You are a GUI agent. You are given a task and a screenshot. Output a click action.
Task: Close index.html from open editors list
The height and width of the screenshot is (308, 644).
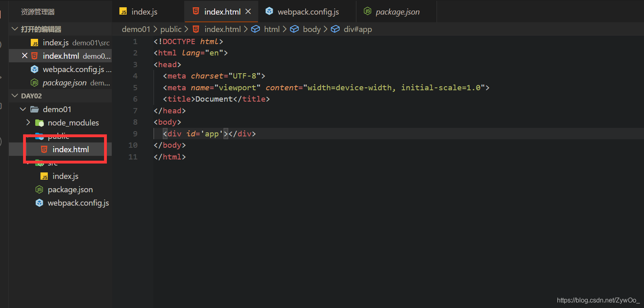point(25,56)
